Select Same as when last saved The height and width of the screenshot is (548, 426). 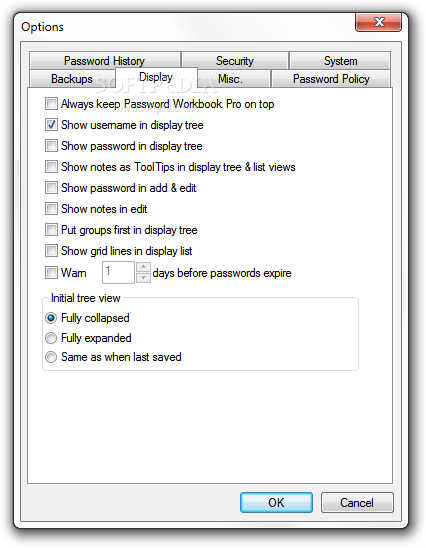(x=51, y=357)
